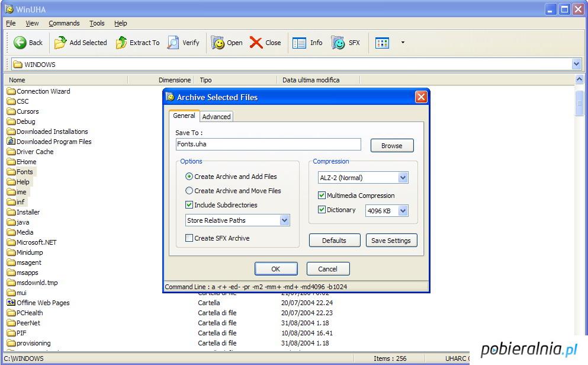Screen dimensions: 588x365
Task: Click the SFX toolbar icon
Action: pyautogui.click(x=338, y=43)
